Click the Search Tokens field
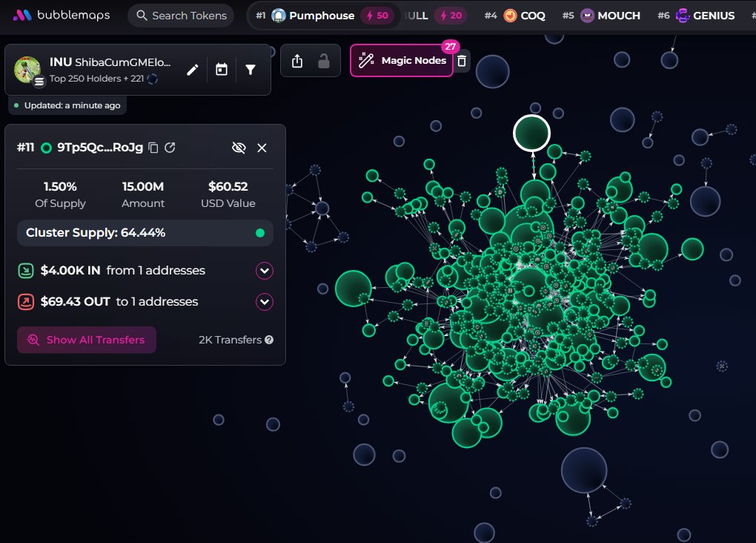Screen dimensions: 756x543 click(x=181, y=16)
